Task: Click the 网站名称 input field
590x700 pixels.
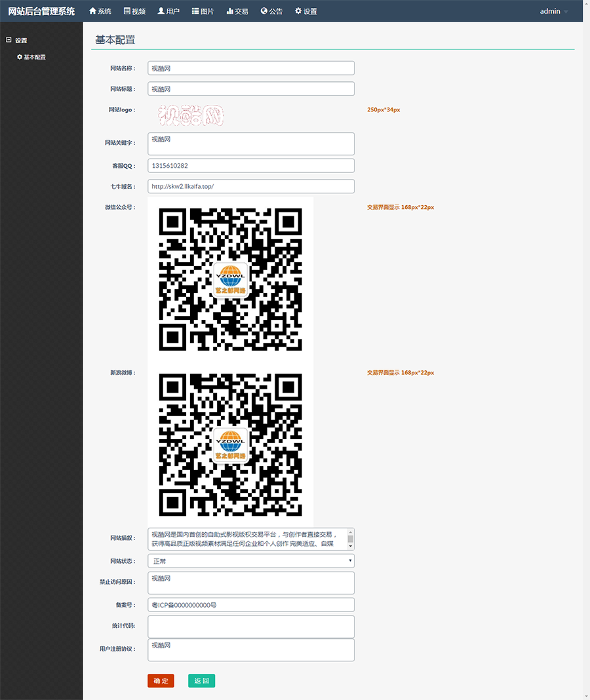Action: click(x=251, y=68)
